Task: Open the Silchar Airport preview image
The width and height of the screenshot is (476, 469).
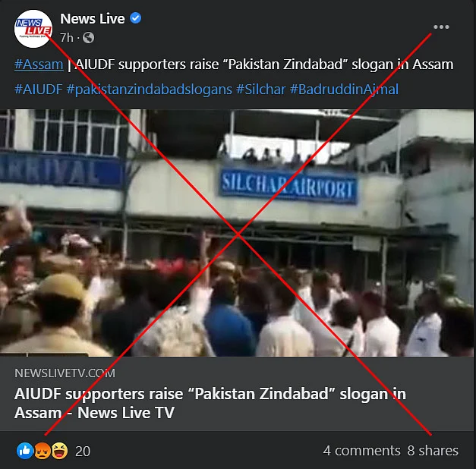Action: point(237,233)
